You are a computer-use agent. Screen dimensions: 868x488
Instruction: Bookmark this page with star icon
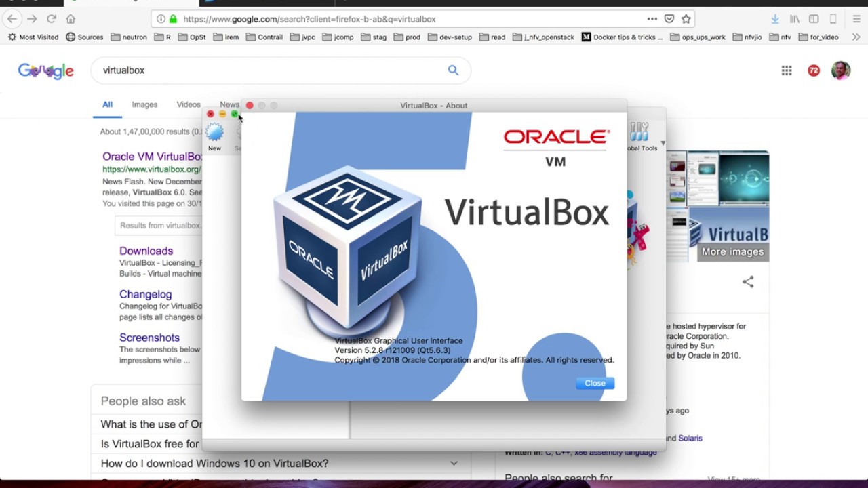[686, 19]
